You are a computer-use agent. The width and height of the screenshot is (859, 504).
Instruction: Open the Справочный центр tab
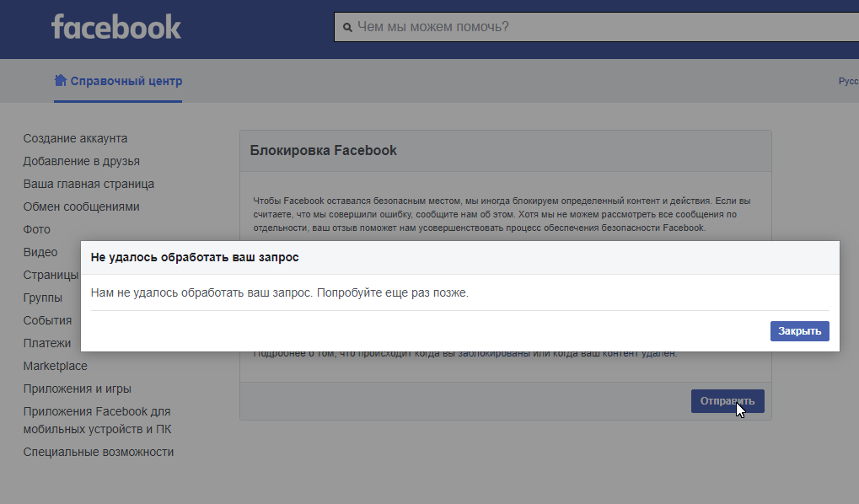118,81
